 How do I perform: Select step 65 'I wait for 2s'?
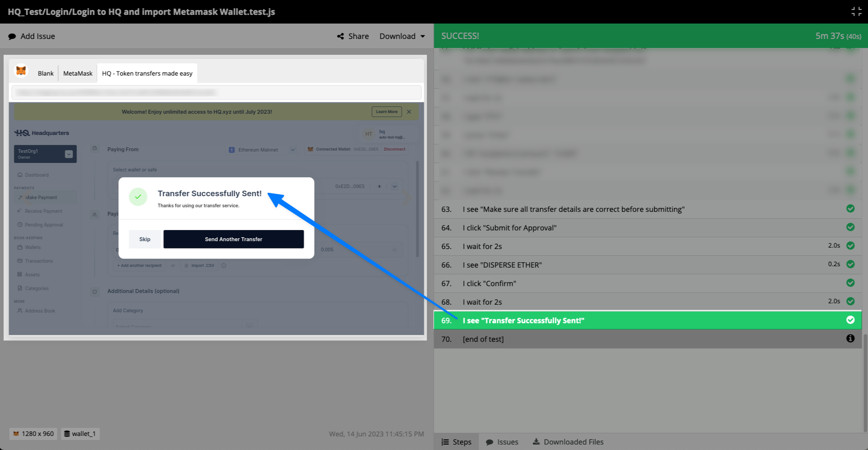tap(647, 246)
